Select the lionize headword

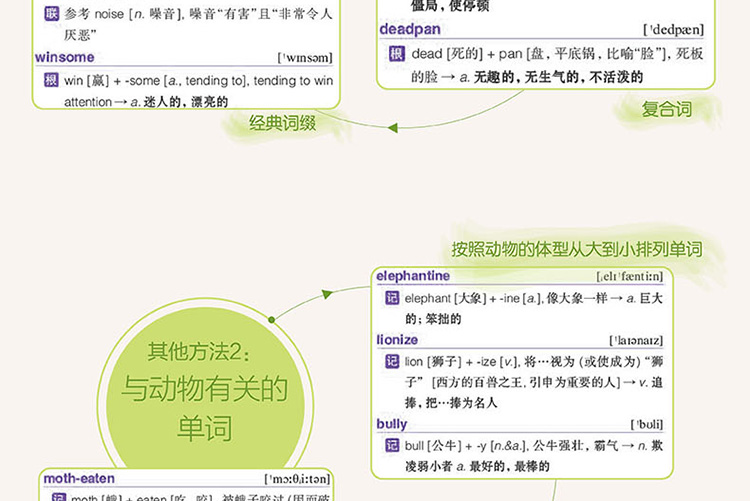[x=397, y=340]
